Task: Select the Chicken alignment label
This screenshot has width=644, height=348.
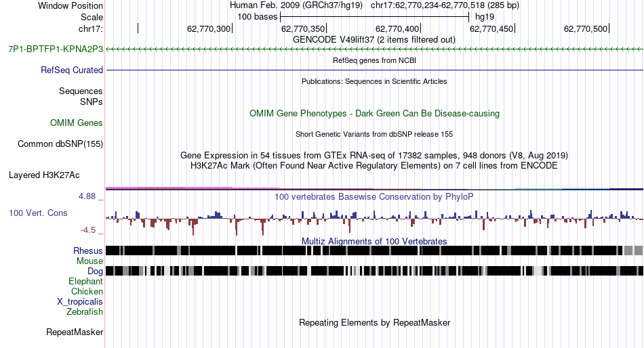Action: [x=87, y=291]
